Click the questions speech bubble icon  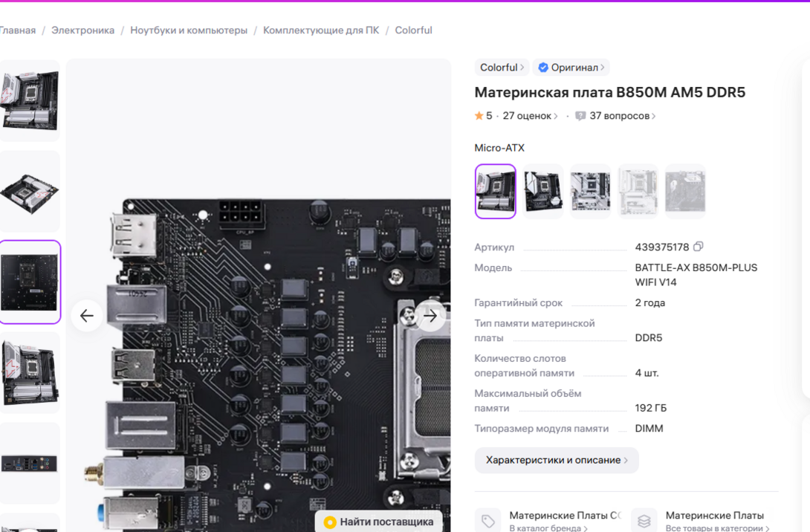coord(580,116)
